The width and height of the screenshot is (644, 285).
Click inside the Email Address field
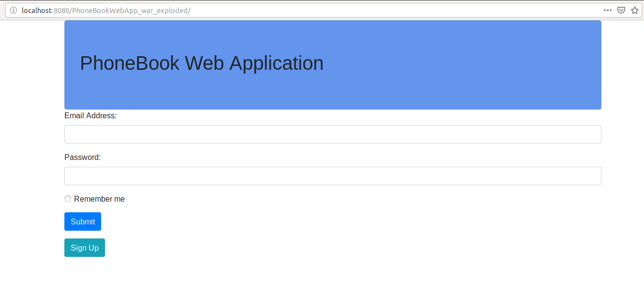point(332,134)
